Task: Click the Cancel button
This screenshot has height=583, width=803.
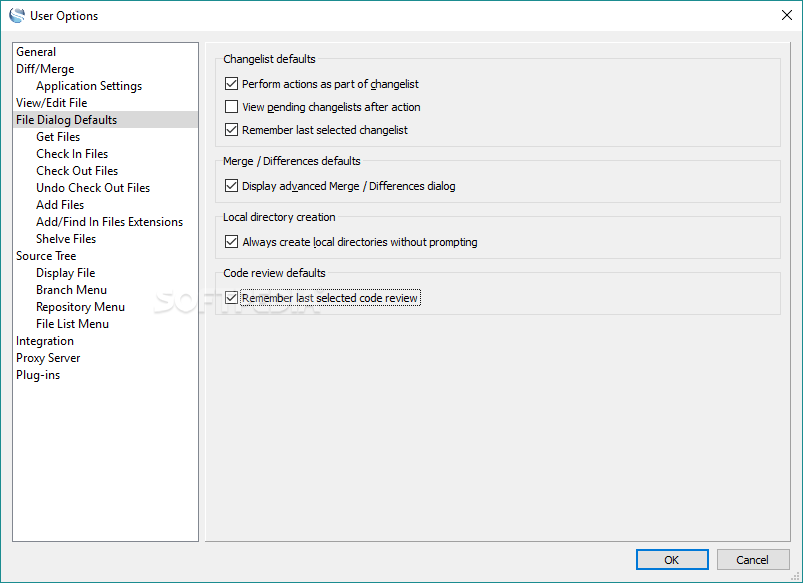Action: coord(752,560)
